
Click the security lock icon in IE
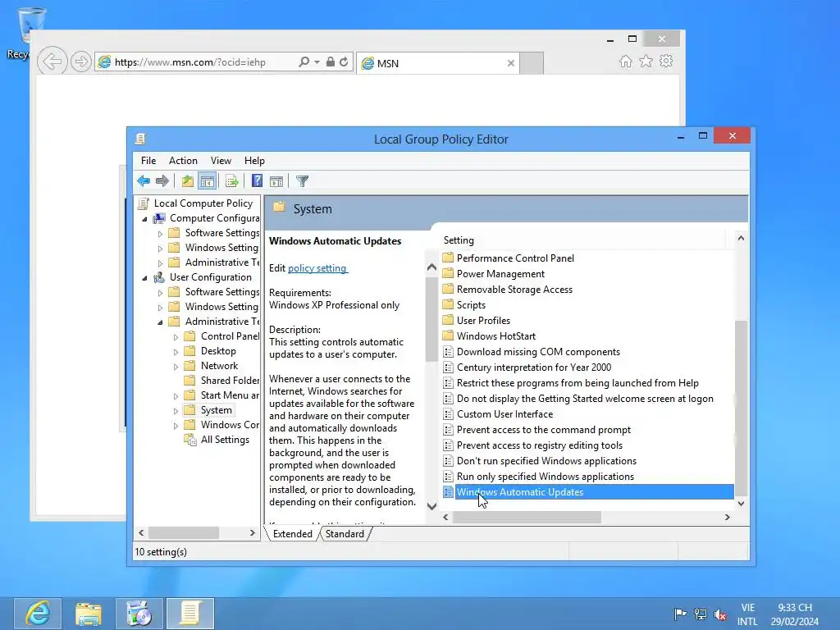(331, 62)
